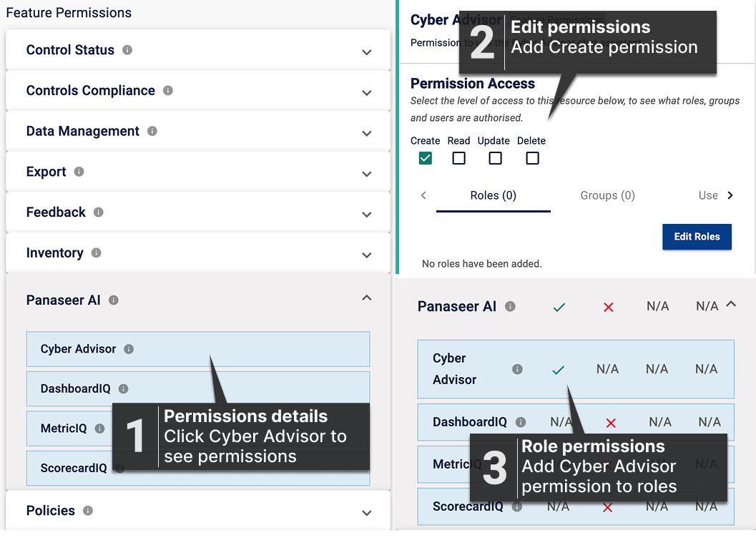The height and width of the screenshot is (538, 756).
Task: Switch to the Roles (0) tab
Action: 494,196
